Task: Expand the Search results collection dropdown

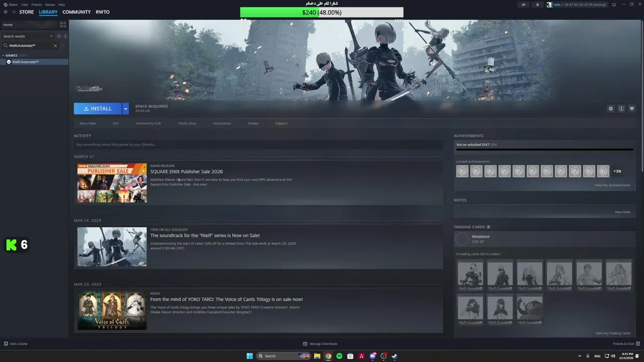Action: coord(28,36)
